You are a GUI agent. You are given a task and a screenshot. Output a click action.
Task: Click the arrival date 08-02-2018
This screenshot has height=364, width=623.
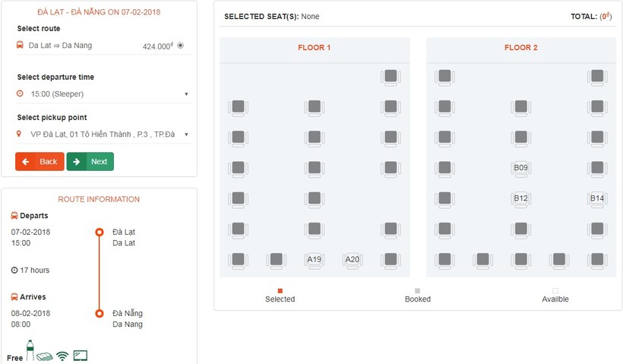[30, 313]
